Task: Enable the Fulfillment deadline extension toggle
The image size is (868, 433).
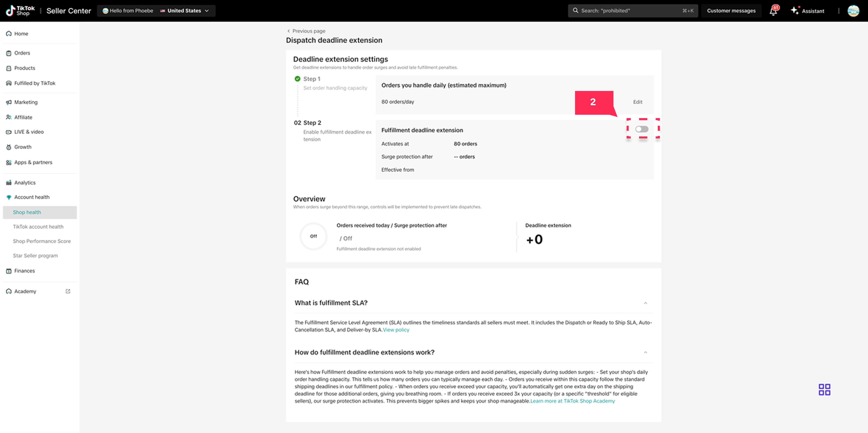Action: click(642, 129)
